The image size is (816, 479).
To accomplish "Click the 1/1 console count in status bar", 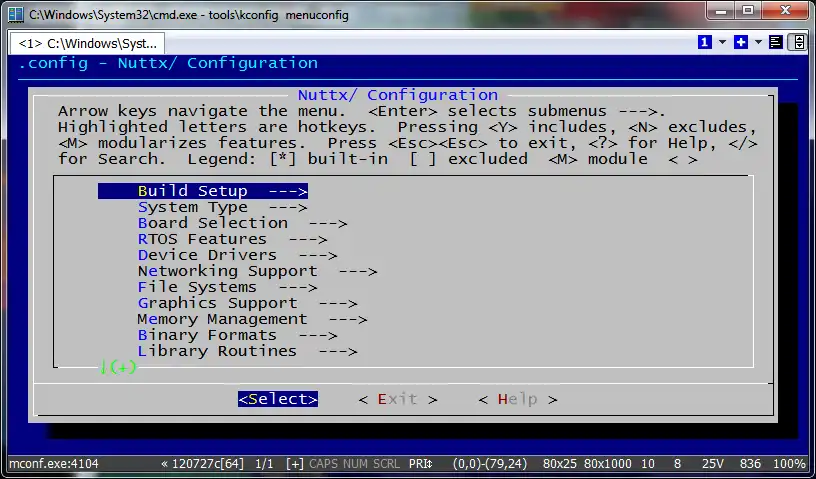I will 265,463.
